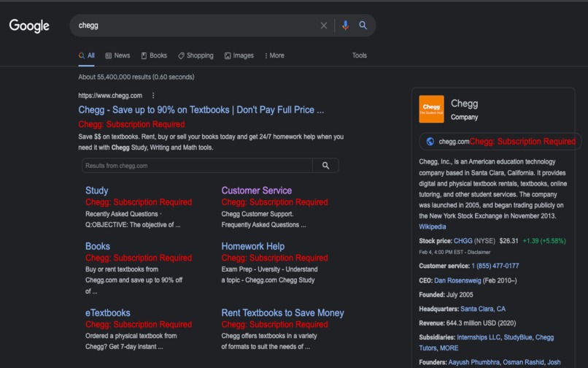Open the StudyBlue subsidiary link

point(517,337)
